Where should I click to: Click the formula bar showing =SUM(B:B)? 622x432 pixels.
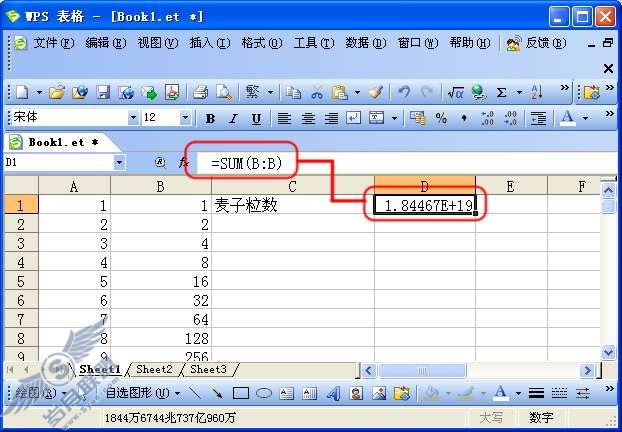409,163
